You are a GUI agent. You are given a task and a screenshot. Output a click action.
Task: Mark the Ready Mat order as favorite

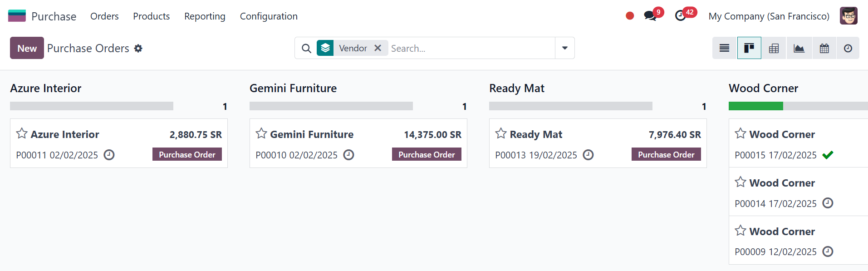coord(501,133)
